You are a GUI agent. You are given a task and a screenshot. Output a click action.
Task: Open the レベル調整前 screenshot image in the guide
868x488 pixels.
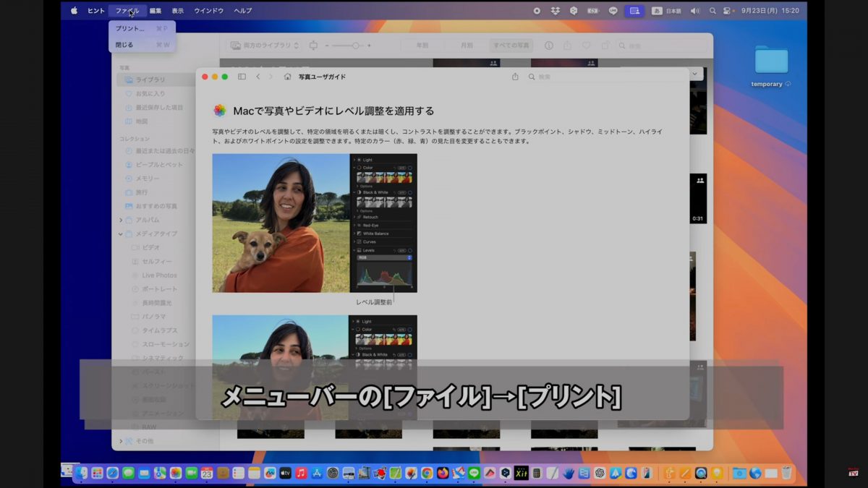pyautogui.click(x=315, y=223)
